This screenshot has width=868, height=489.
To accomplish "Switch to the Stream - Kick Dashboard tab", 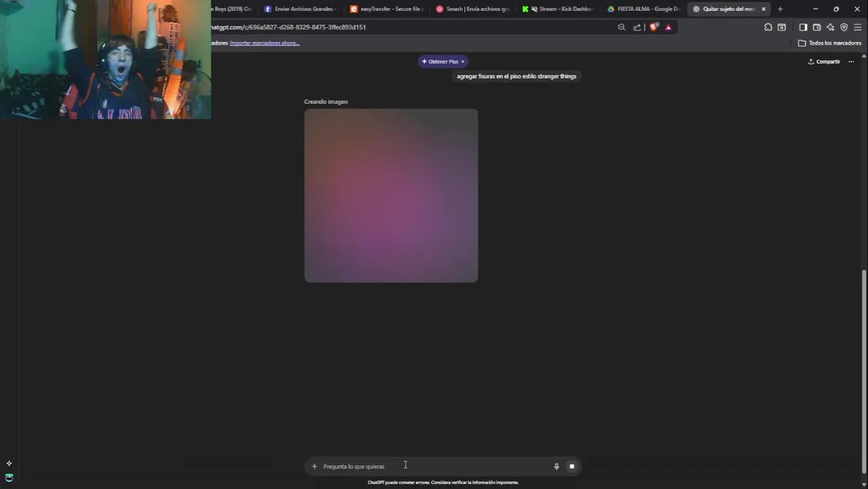I will 559,9.
